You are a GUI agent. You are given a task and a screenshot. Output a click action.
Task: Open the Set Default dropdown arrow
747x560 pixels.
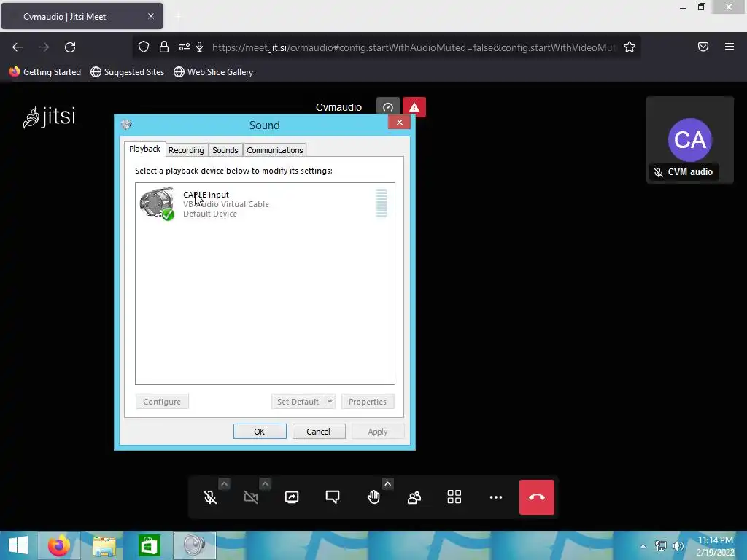click(x=330, y=402)
